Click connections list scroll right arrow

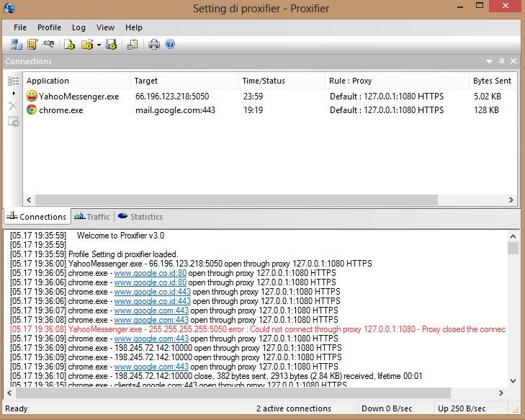[x=511, y=200]
